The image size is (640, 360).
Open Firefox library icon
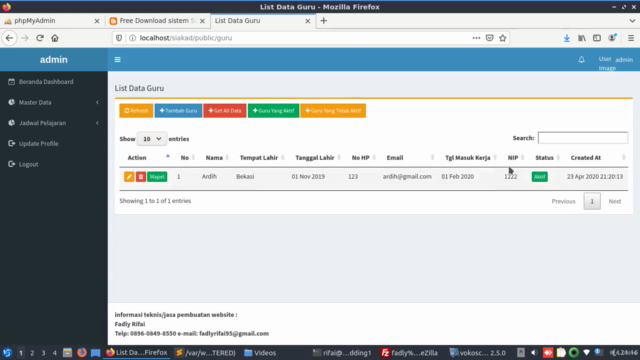(582, 38)
